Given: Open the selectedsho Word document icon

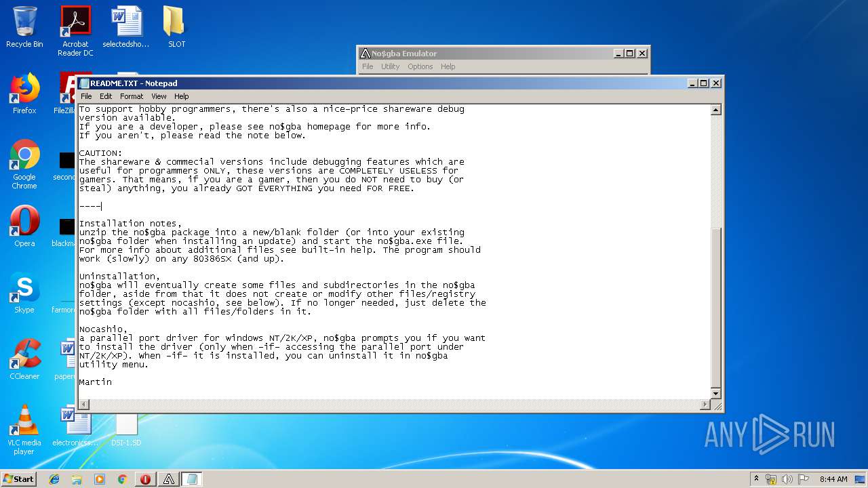Looking at the screenshot, I should click(126, 27).
